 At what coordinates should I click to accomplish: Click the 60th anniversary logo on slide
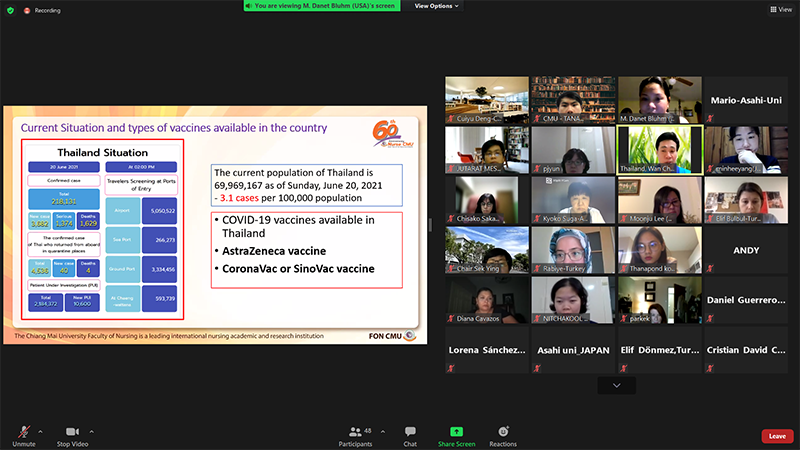point(392,134)
